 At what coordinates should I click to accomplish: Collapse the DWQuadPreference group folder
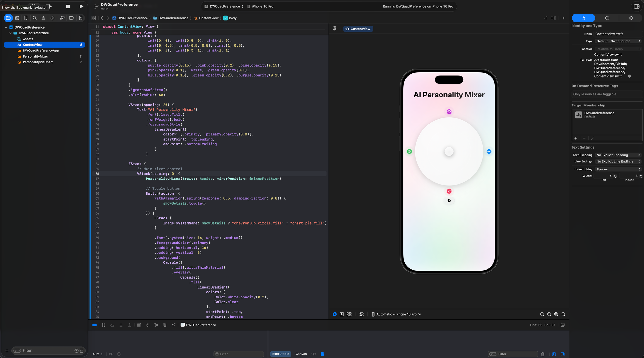point(10,33)
